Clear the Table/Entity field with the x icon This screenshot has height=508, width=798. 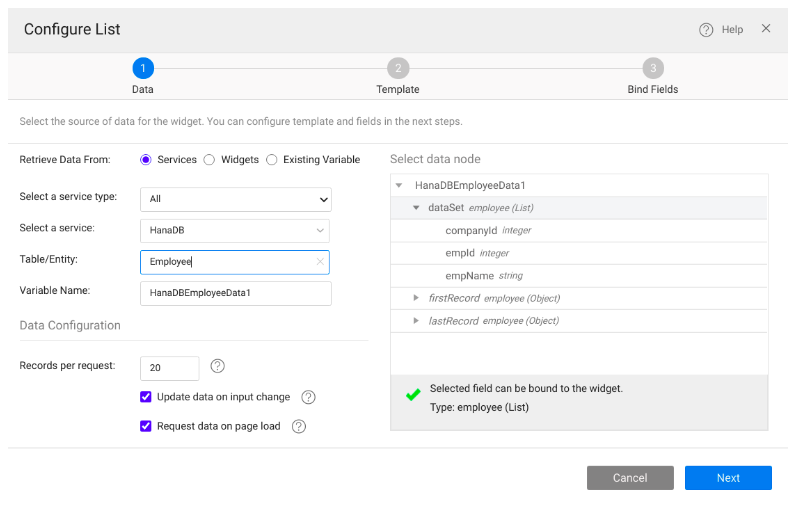tap(320, 262)
